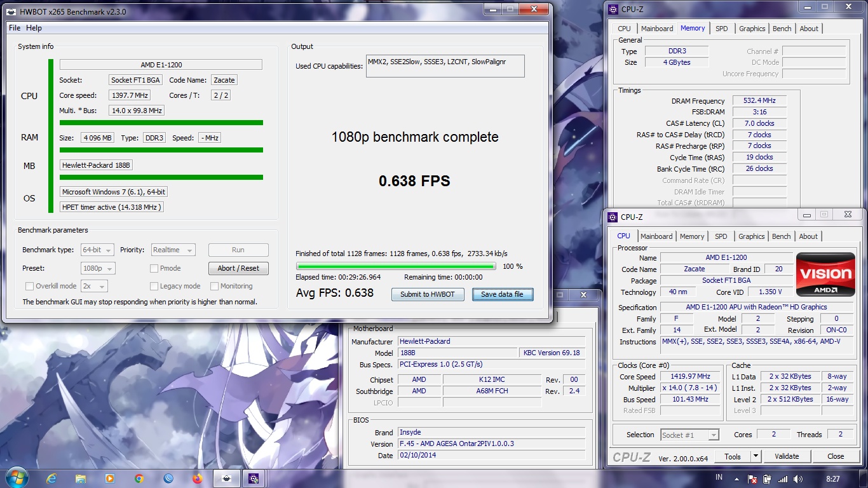Open the File menu in HWBOT
This screenshot has width=868, height=488.
coord(14,28)
